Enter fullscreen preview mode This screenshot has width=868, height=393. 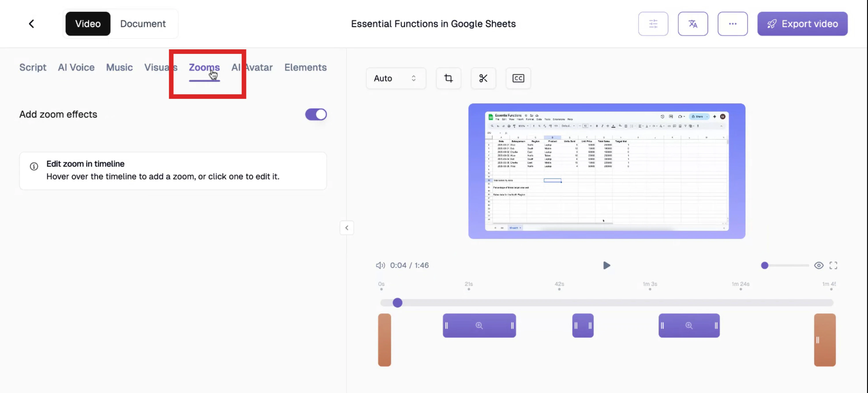pyautogui.click(x=833, y=265)
